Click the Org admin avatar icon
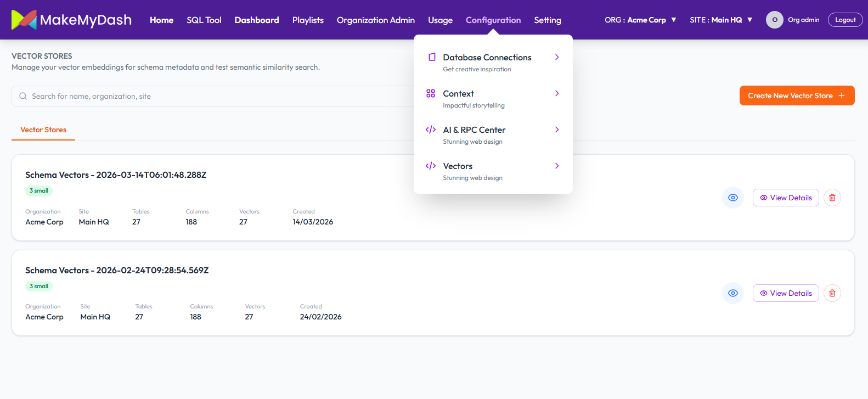This screenshot has width=868, height=399. coord(774,20)
